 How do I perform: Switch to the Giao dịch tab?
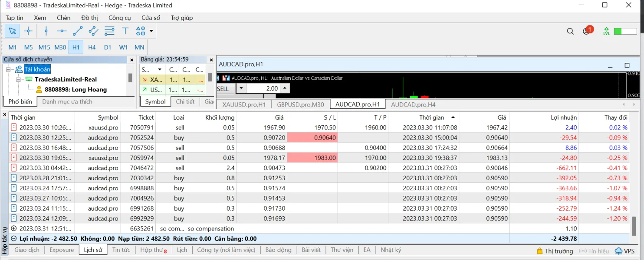point(27,250)
